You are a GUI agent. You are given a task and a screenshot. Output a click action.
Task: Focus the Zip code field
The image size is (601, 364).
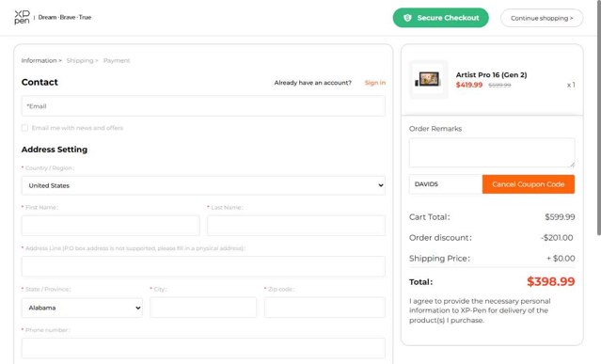pos(324,308)
